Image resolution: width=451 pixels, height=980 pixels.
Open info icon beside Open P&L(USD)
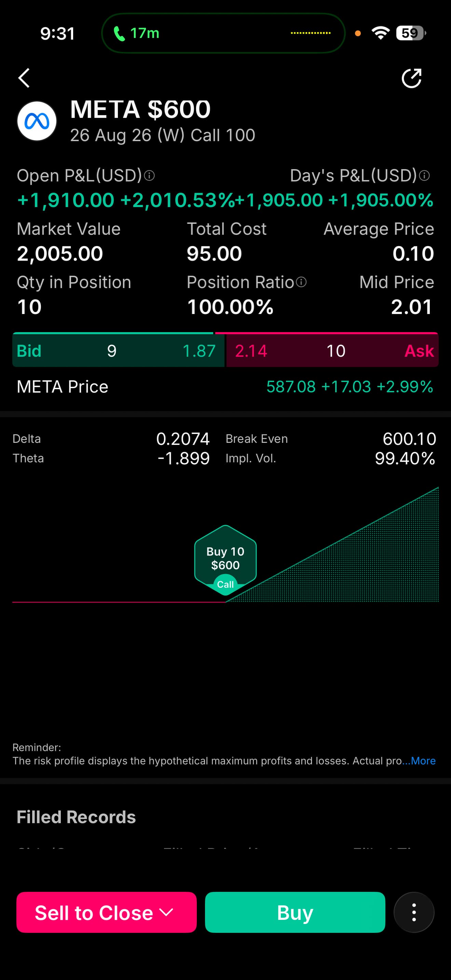tap(149, 176)
